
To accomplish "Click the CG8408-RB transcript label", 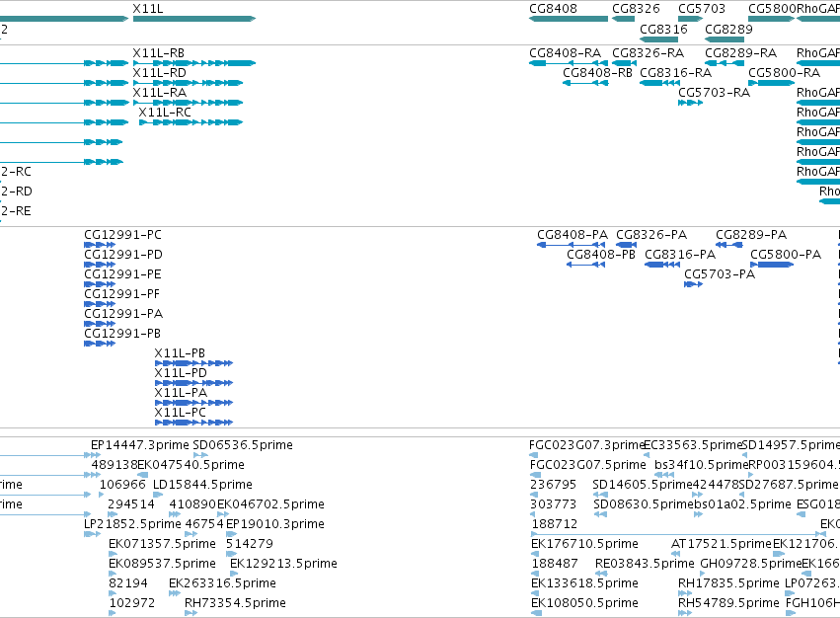I will click(597, 73).
